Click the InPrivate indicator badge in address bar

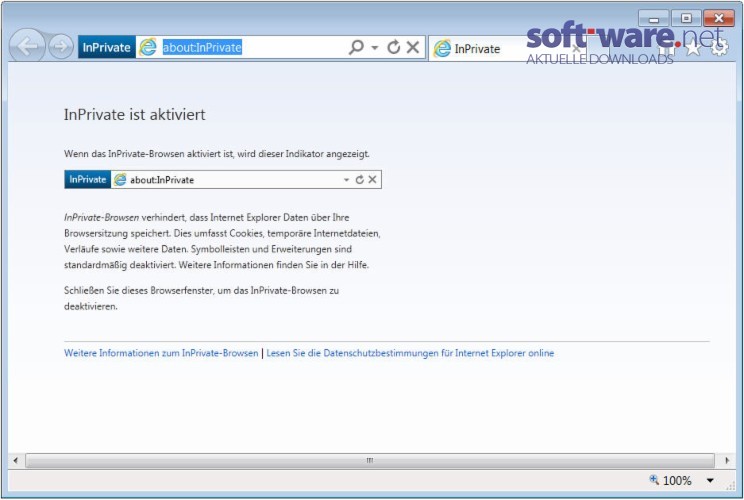point(107,47)
